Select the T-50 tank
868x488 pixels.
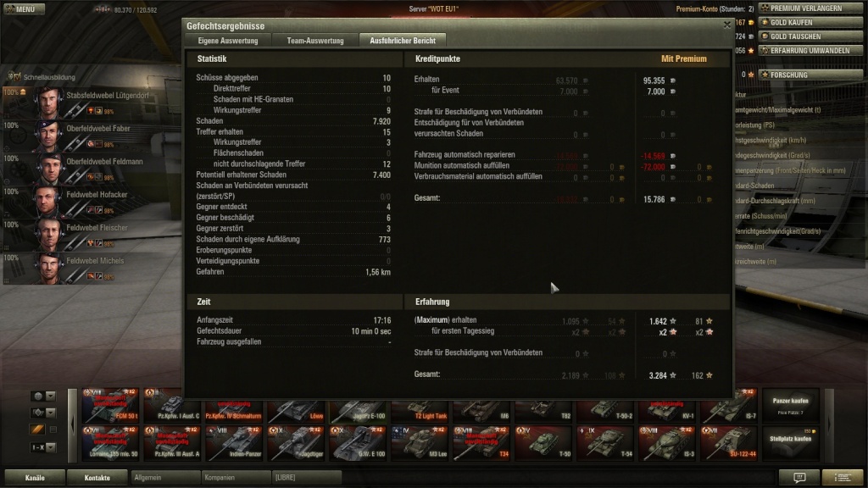pos(543,442)
